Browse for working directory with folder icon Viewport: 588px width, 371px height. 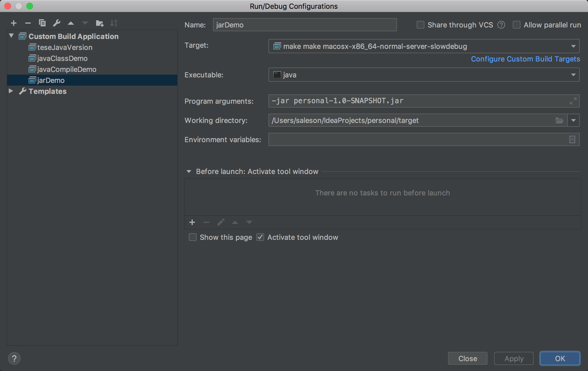click(x=559, y=120)
